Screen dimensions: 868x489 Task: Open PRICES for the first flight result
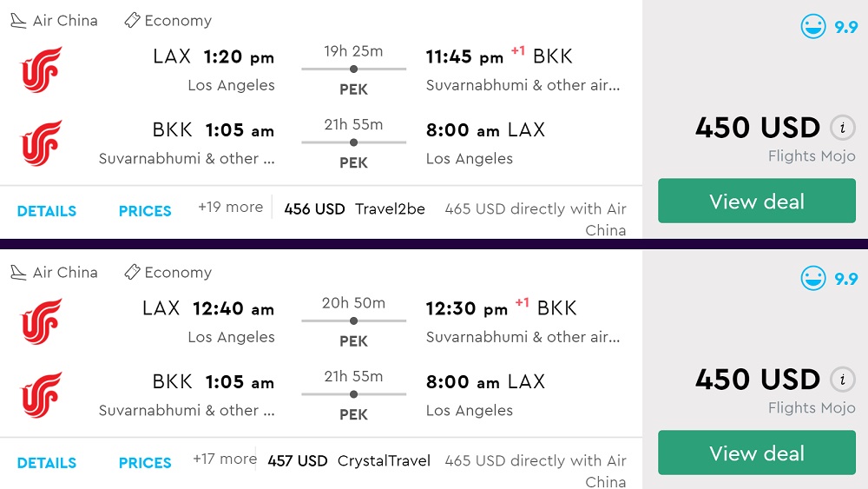pyautogui.click(x=145, y=211)
